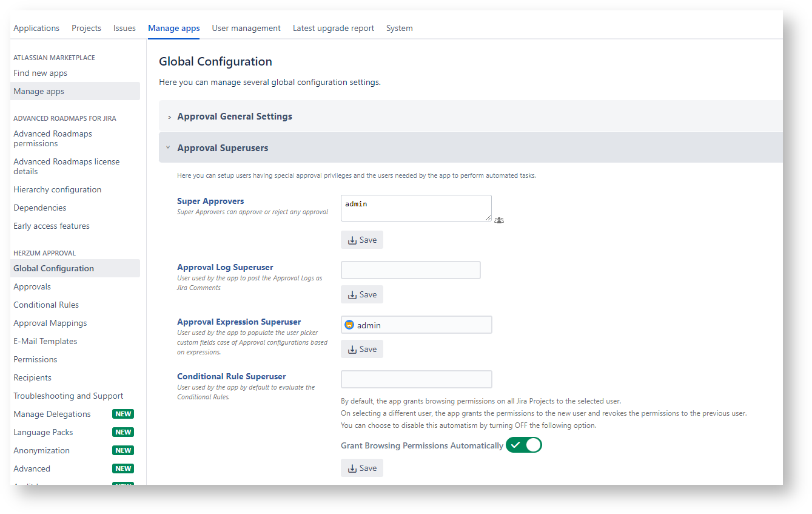Open Find new apps in sidebar
Screen dimensions: 812x514
(41, 73)
